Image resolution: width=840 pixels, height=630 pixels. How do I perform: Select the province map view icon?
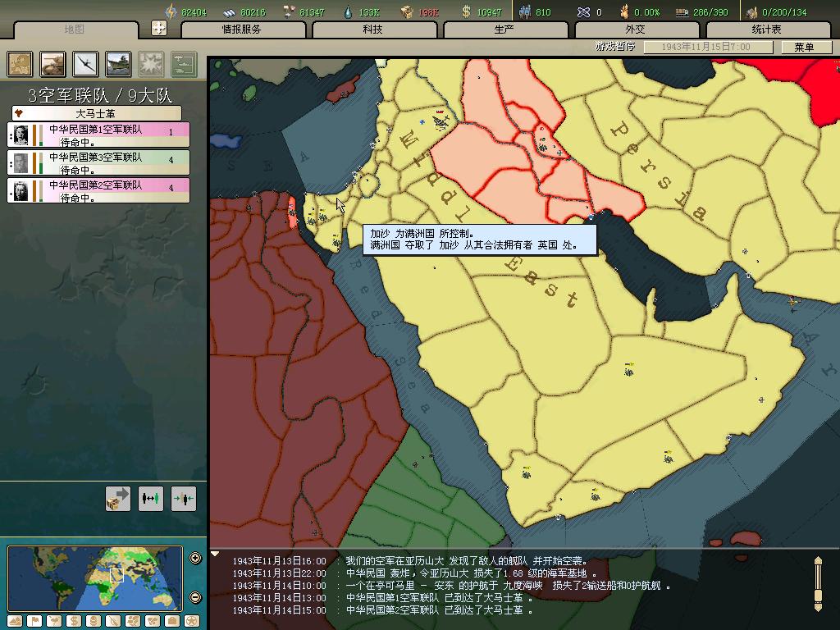tap(20, 64)
